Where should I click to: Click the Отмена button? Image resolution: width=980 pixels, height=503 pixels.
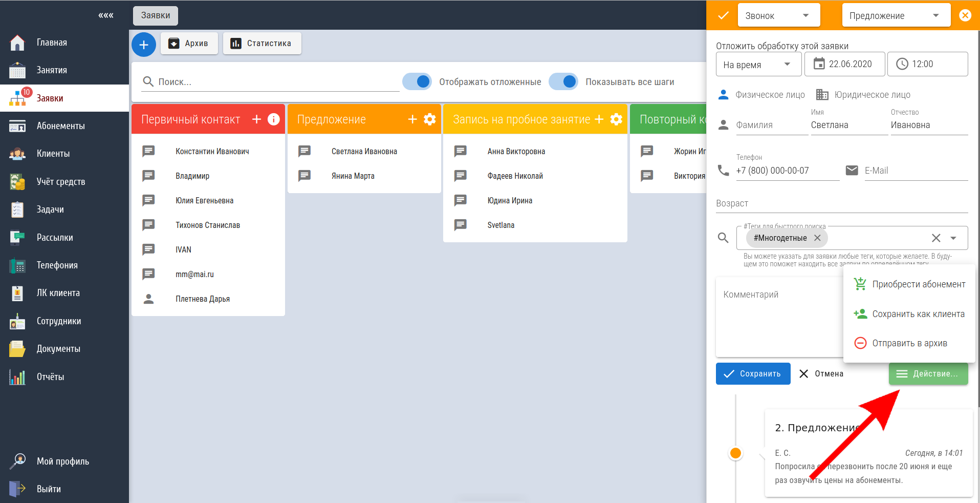pos(821,374)
